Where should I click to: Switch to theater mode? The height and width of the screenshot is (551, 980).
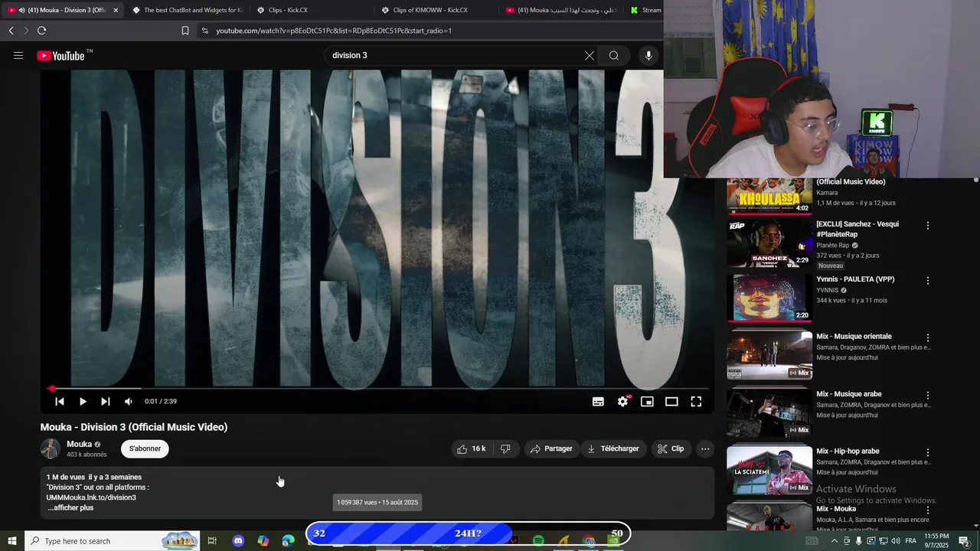tap(671, 401)
